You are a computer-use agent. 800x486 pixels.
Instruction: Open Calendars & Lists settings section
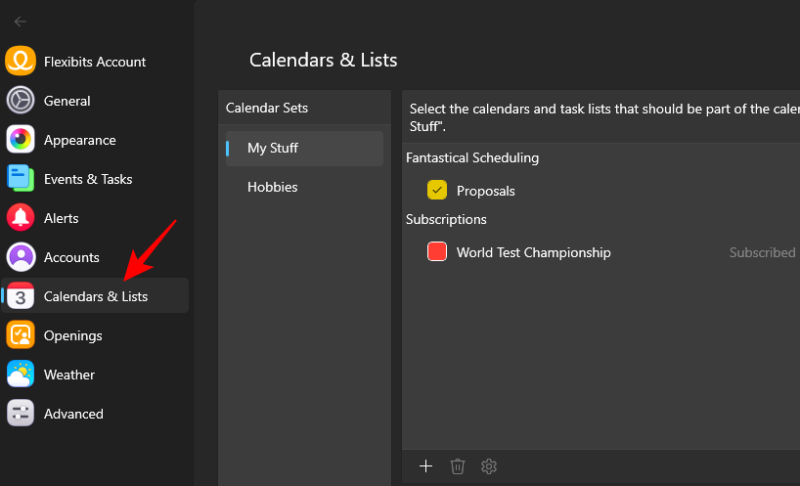coord(95,297)
